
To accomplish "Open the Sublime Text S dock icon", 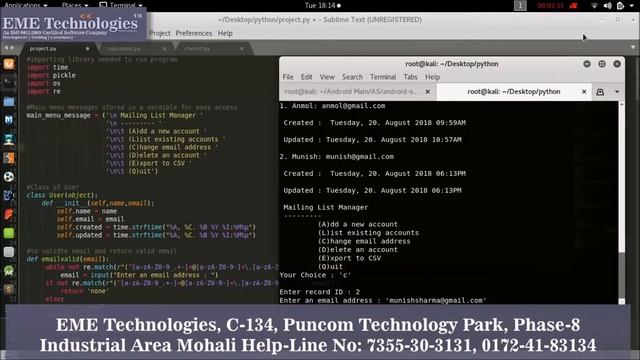I will pyautogui.click(x=9, y=289).
